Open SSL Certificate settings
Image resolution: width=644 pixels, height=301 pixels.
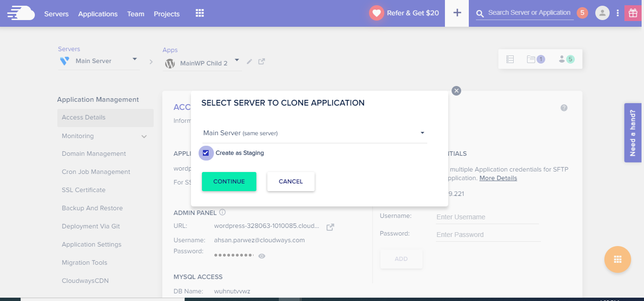(x=84, y=190)
